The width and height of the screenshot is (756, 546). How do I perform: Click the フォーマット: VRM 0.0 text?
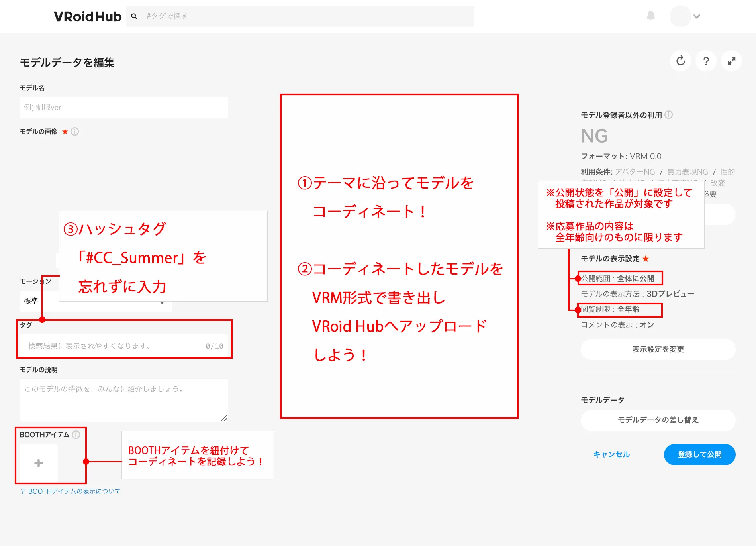[x=621, y=156]
